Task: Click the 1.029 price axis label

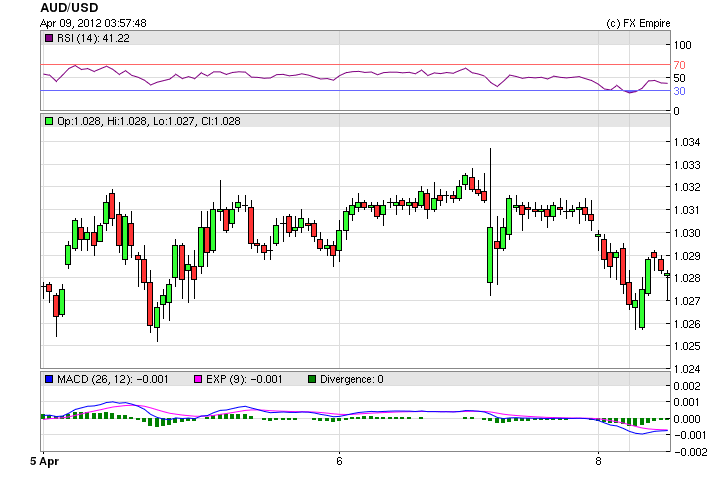Action: click(687, 256)
